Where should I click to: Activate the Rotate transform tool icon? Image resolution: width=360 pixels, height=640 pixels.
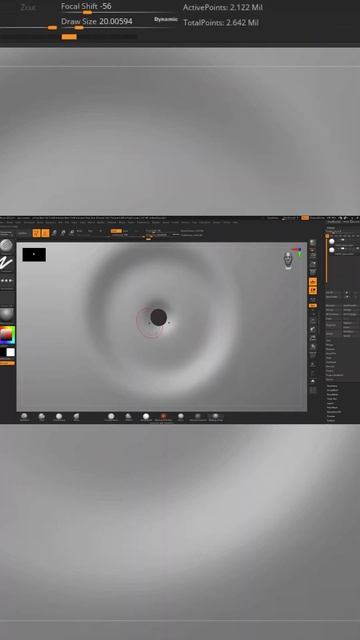(71, 233)
